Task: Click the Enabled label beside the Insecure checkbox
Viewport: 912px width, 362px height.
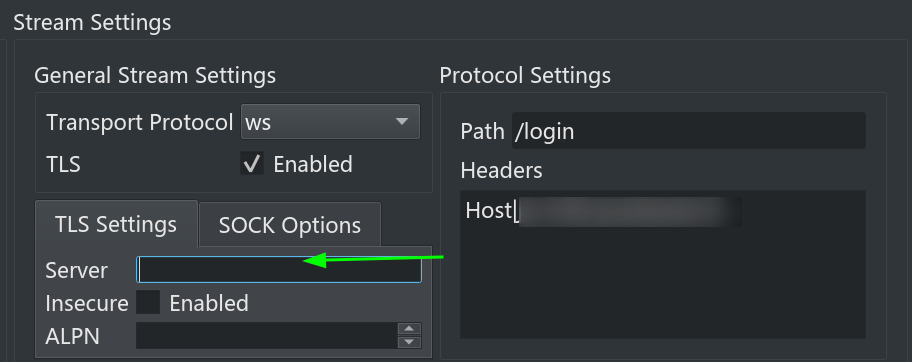Action: tap(209, 303)
